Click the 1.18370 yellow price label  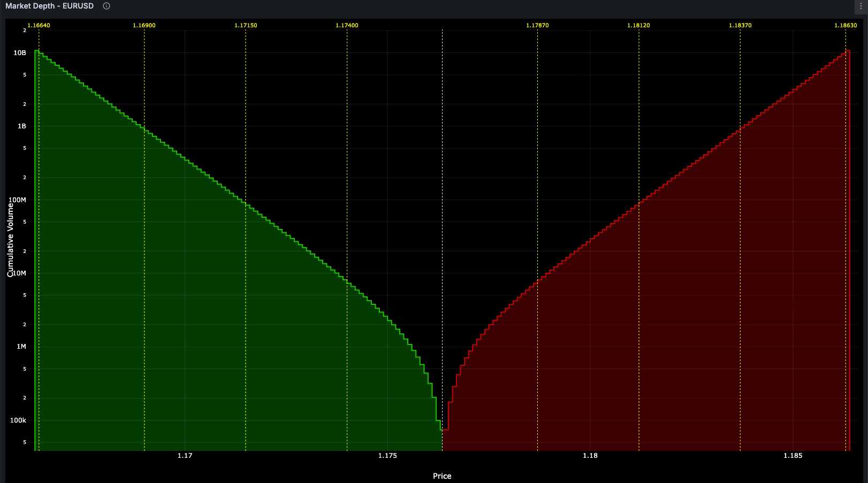coord(741,25)
